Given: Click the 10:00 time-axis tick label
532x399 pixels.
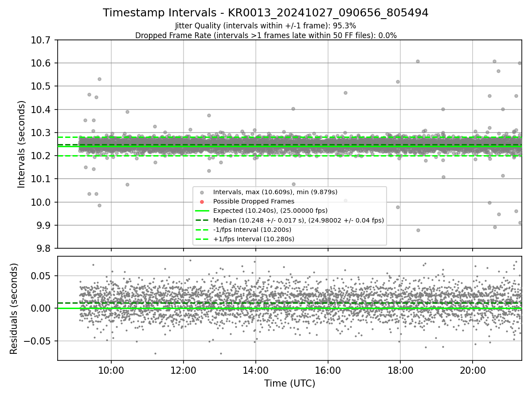Looking at the screenshot, I should click(x=111, y=370).
